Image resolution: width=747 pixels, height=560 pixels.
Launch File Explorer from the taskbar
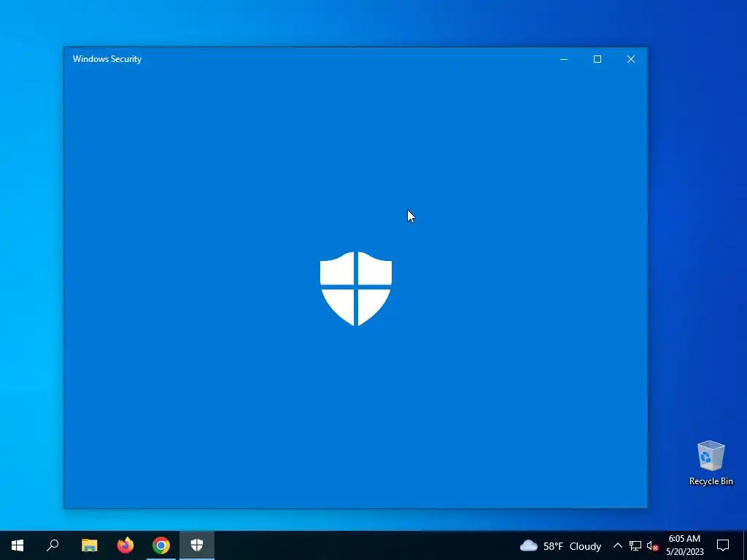pyautogui.click(x=89, y=545)
